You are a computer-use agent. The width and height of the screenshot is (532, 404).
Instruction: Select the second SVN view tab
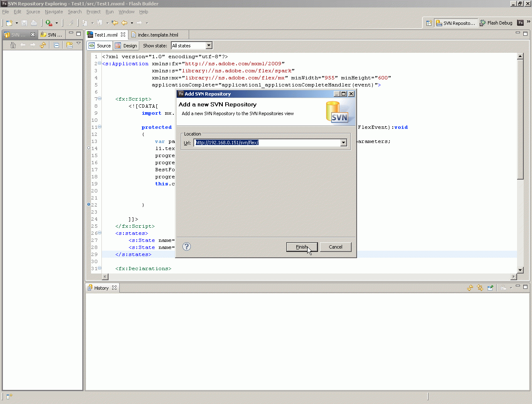(52, 35)
